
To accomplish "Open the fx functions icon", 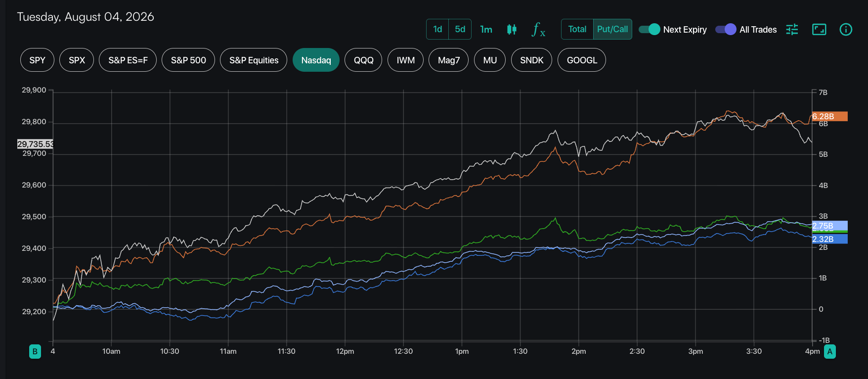I will click(538, 29).
